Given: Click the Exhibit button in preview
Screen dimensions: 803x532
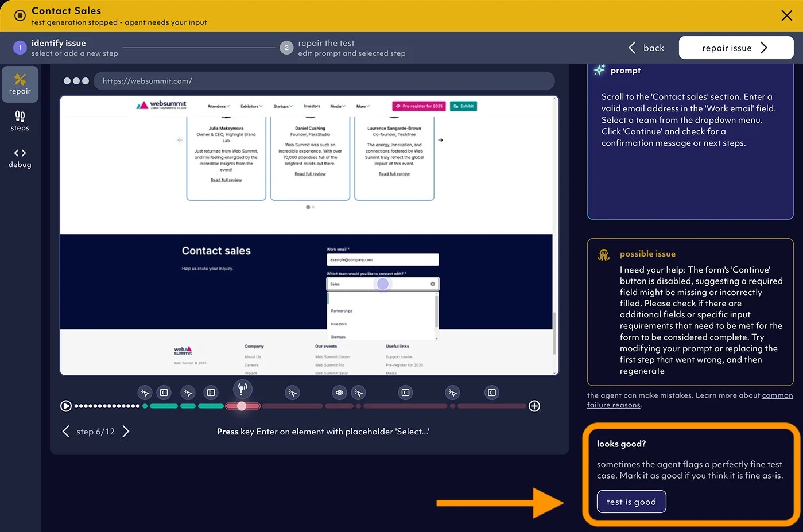Looking at the screenshot, I should [464, 106].
